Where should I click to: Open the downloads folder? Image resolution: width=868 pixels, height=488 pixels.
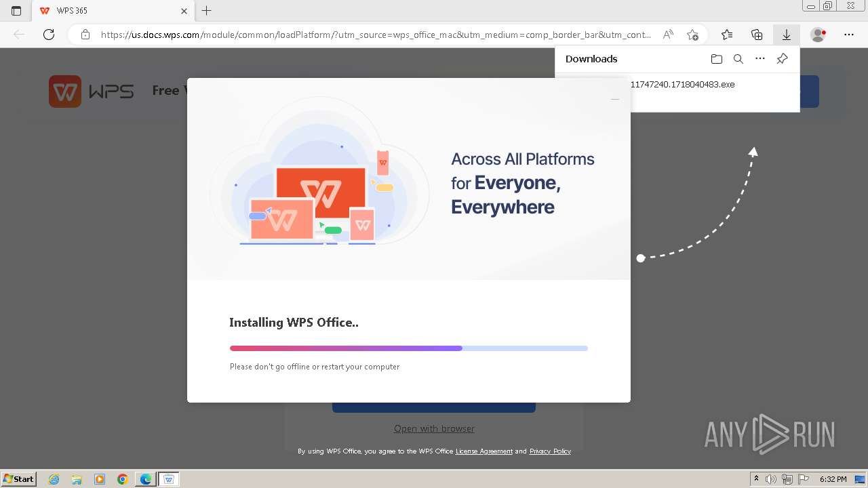point(717,59)
